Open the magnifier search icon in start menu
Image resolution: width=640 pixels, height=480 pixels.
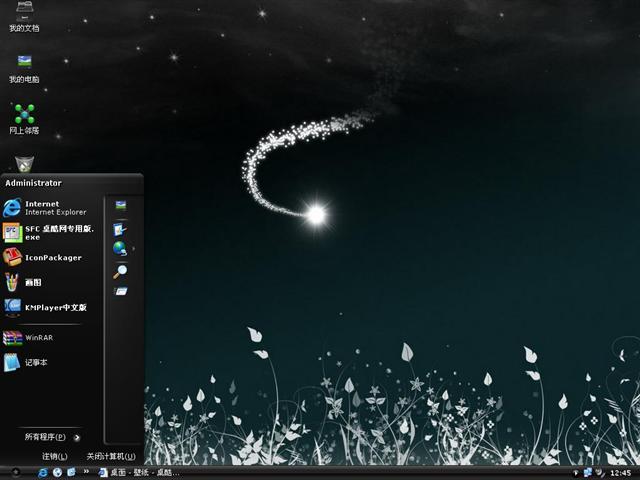(120, 272)
